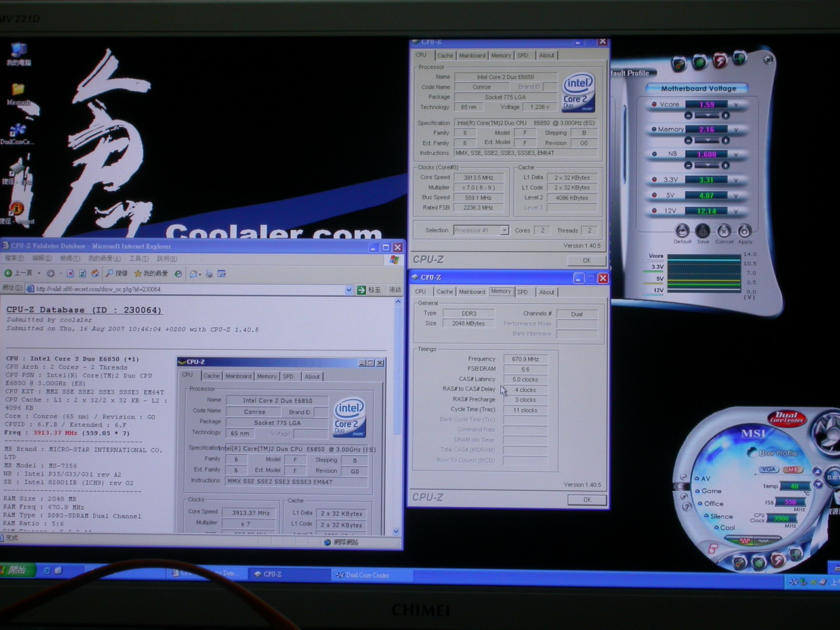Select the Cool mode in Dual Core Center
The width and height of the screenshot is (840, 630).
[724, 528]
